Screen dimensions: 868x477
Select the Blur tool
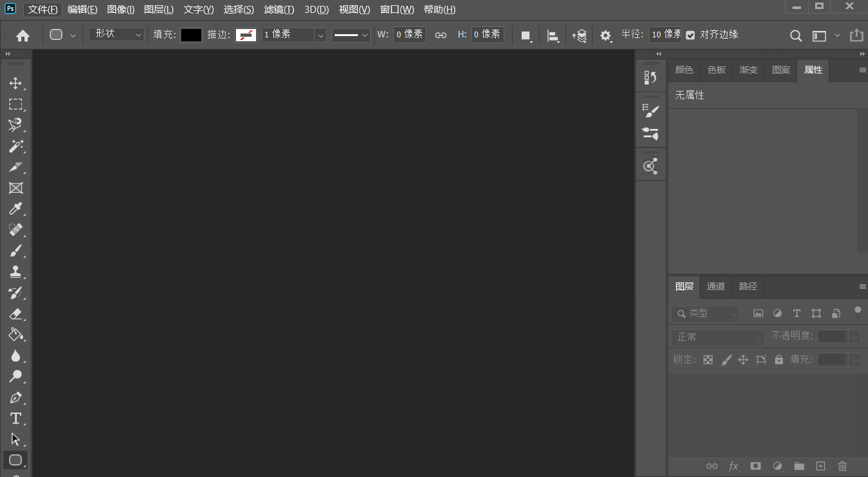pos(15,355)
